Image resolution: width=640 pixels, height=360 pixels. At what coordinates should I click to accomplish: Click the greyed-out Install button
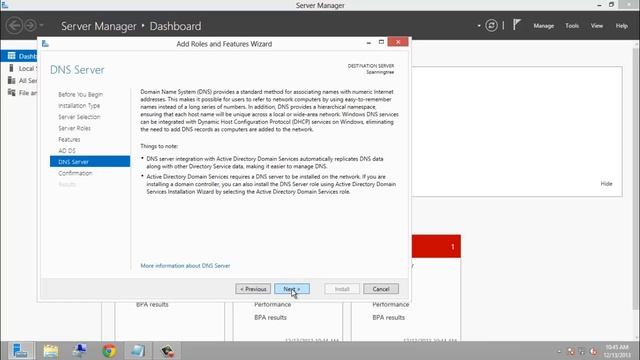pos(342,289)
